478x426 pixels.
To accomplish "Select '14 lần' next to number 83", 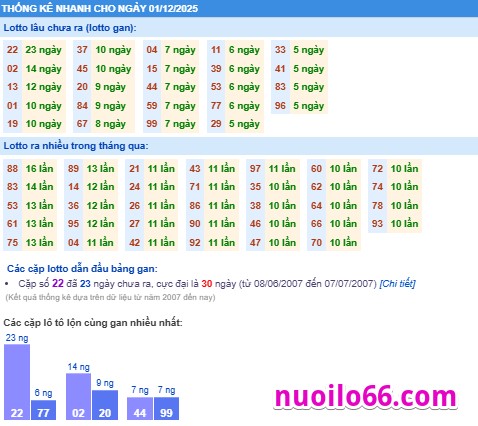I will 39,187.
